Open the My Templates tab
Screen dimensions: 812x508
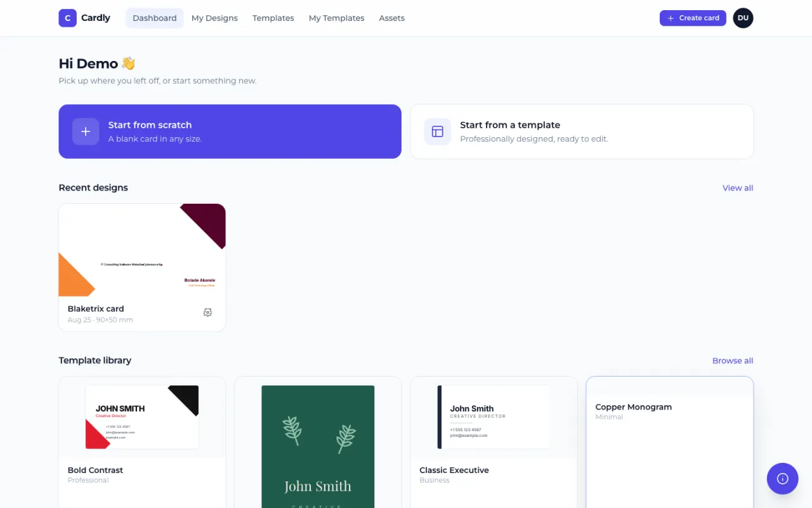point(336,18)
